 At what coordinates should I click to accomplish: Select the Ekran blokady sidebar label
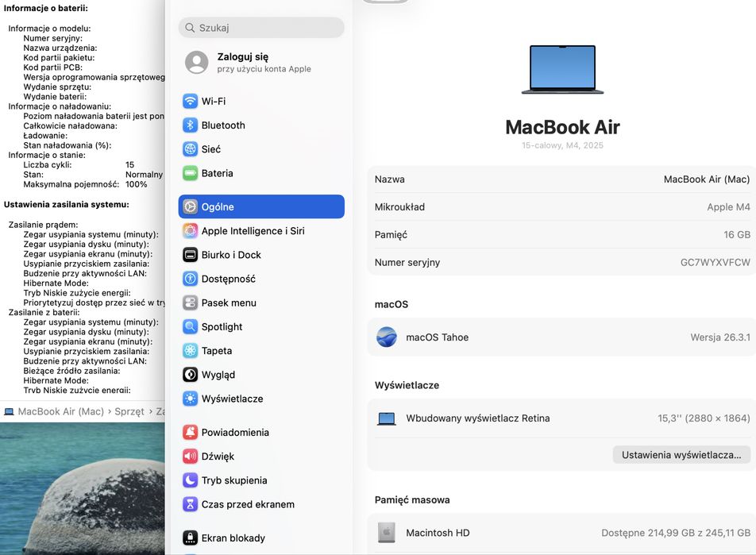point(233,538)
